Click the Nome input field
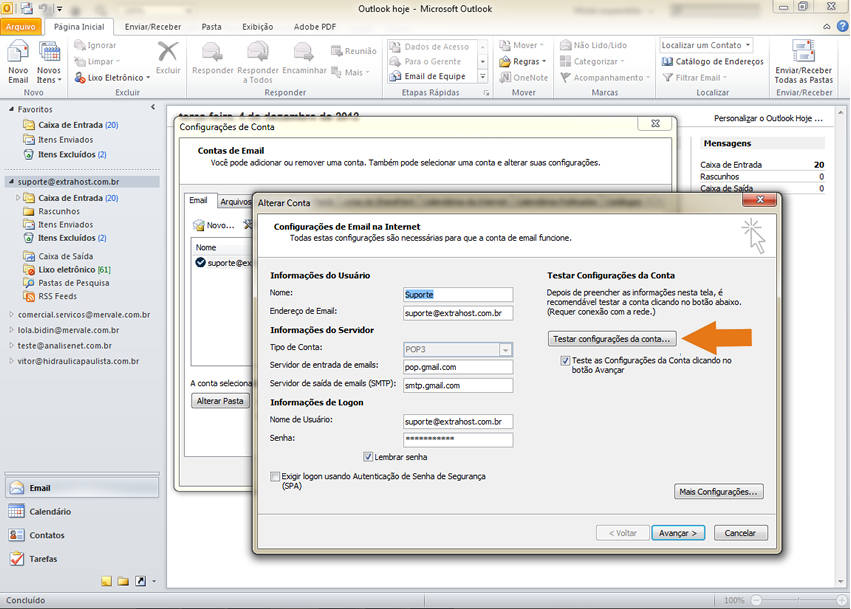The width and height of the screenshot is (851, 609). (458, 295)
